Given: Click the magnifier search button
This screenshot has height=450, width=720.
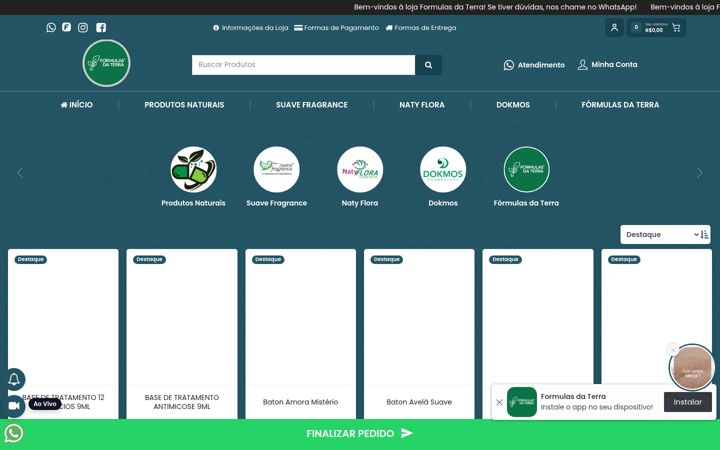Looking at the screenshot, I should point(428,65).
